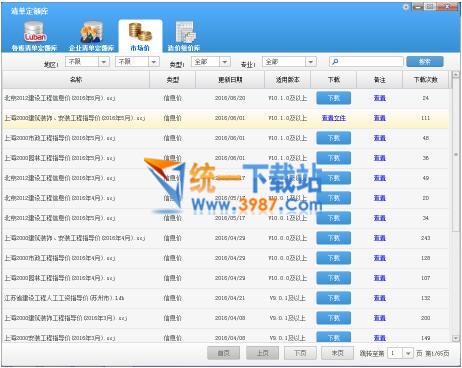This screenshot has height=368, width=462.
Task: Click the vertical scrollbar thumb
Action: [x=455, y=155]
